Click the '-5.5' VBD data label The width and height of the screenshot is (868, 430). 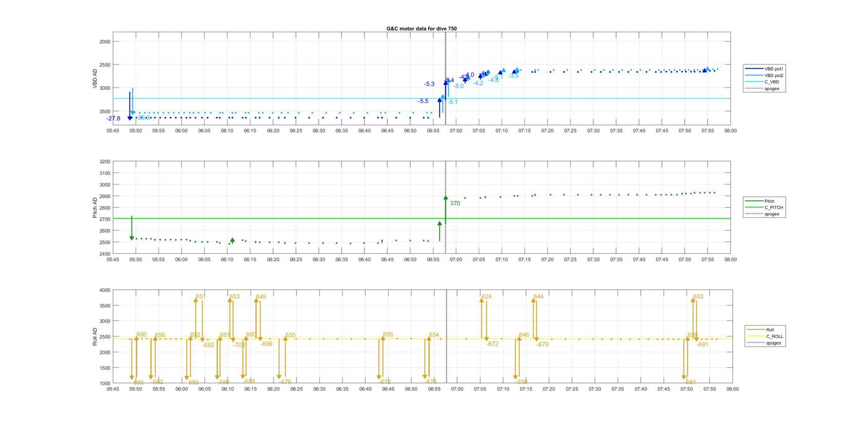click(423, 101)
